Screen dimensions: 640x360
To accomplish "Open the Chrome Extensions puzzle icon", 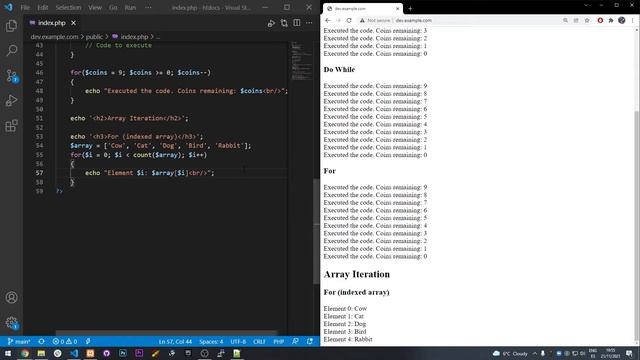I will [x=611, y=20].
